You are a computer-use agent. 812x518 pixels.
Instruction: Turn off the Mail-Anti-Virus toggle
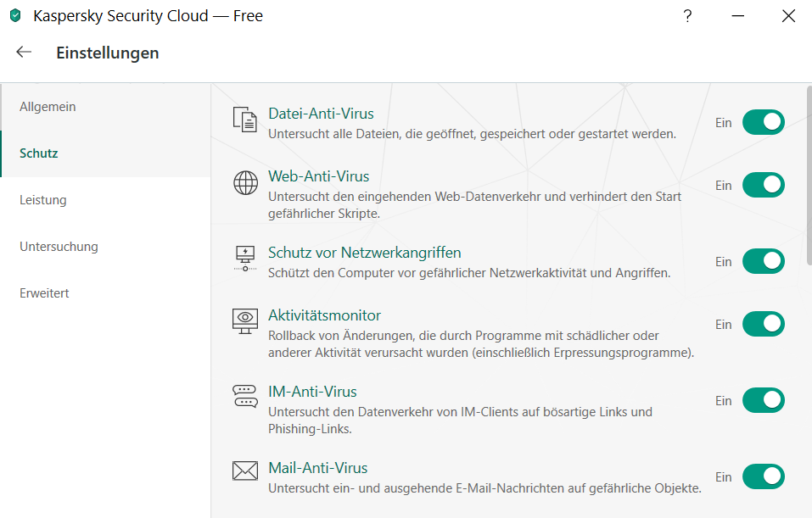763,476
